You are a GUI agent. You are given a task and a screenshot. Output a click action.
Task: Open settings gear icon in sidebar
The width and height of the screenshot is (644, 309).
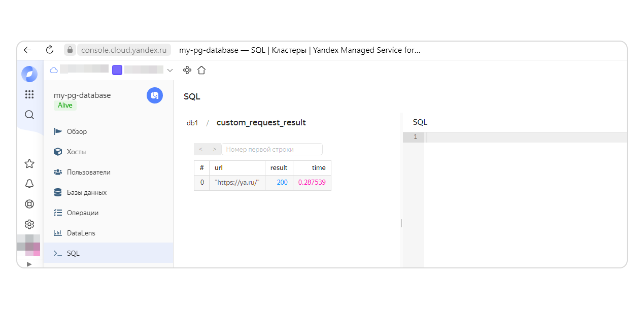pos(29,224)
